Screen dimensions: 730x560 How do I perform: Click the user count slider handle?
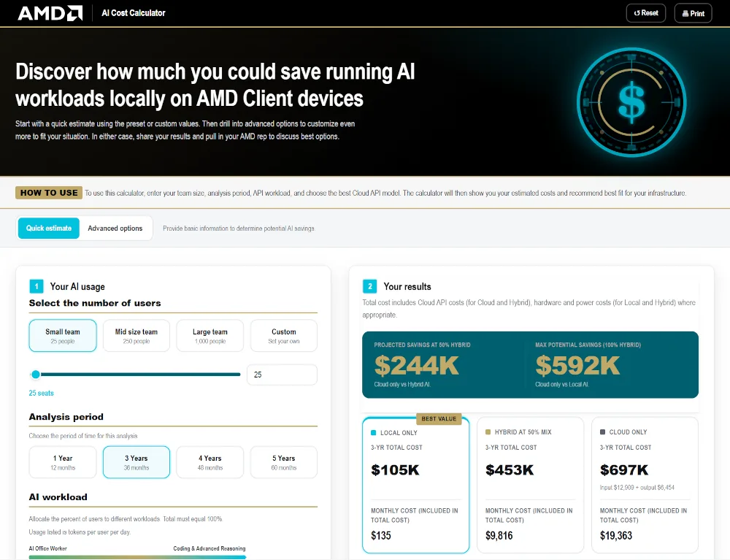(x=35, y=375)
